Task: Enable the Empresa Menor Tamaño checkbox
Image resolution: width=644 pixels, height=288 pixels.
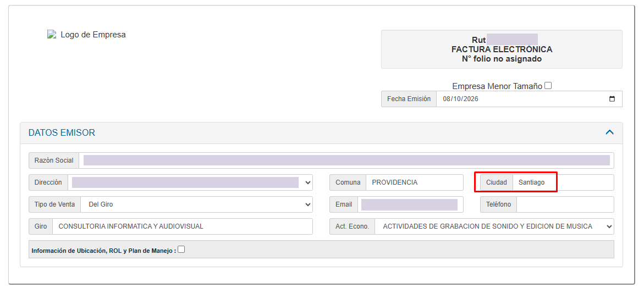Action: pyautogui.click(x=548, y=86)
